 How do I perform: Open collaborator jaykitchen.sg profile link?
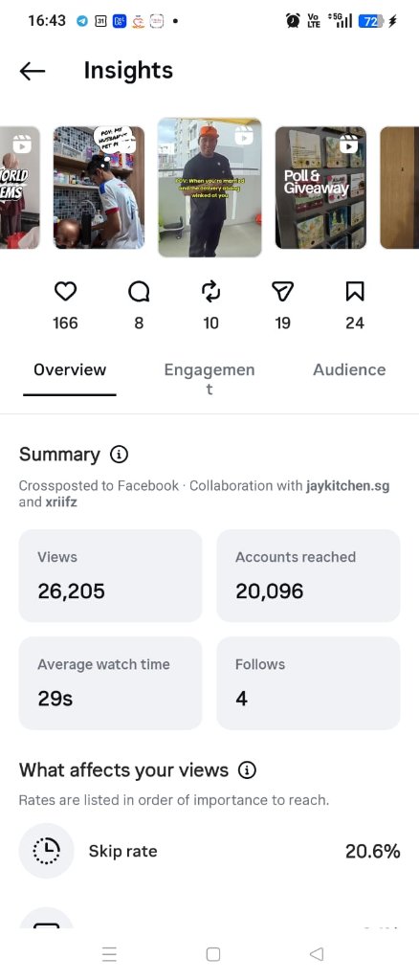click(348, 485)
